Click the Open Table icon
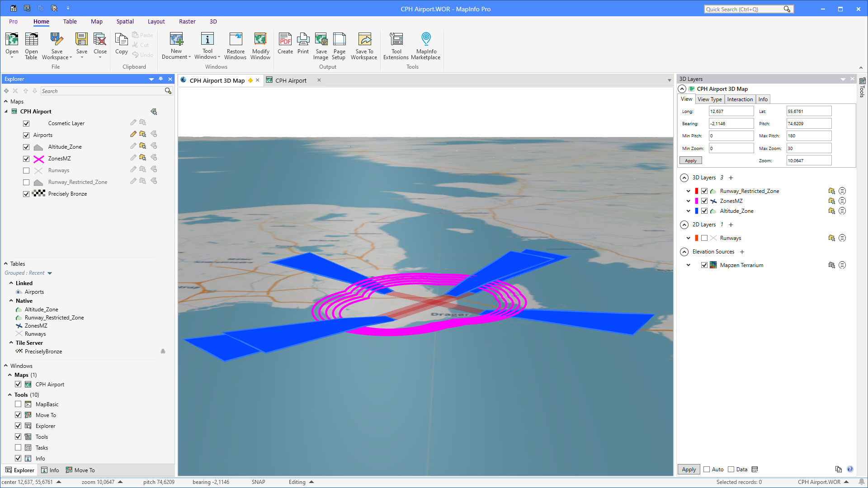Viewport: 868px width, 488px height. (31, 45)
